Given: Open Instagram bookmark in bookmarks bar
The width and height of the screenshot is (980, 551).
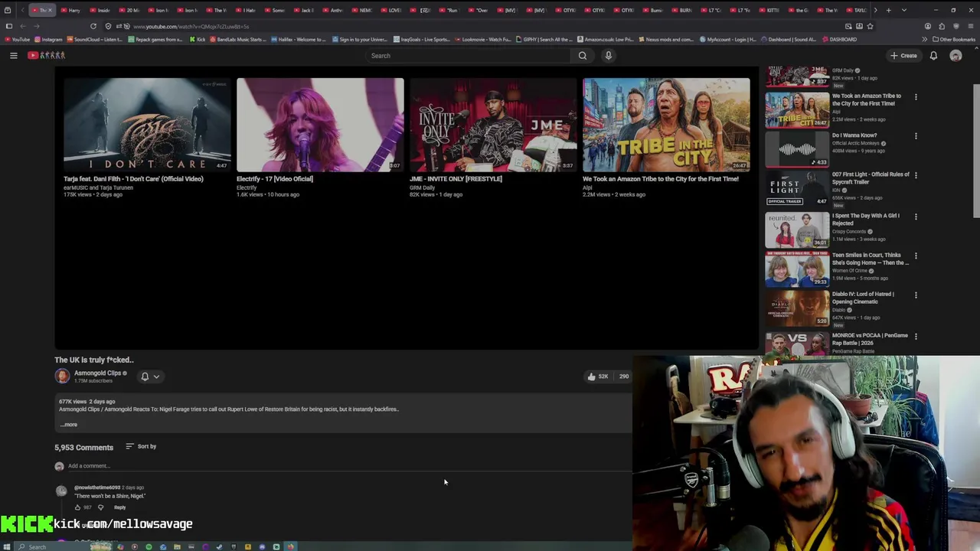Looking at the screenshot, I should 48,39.
